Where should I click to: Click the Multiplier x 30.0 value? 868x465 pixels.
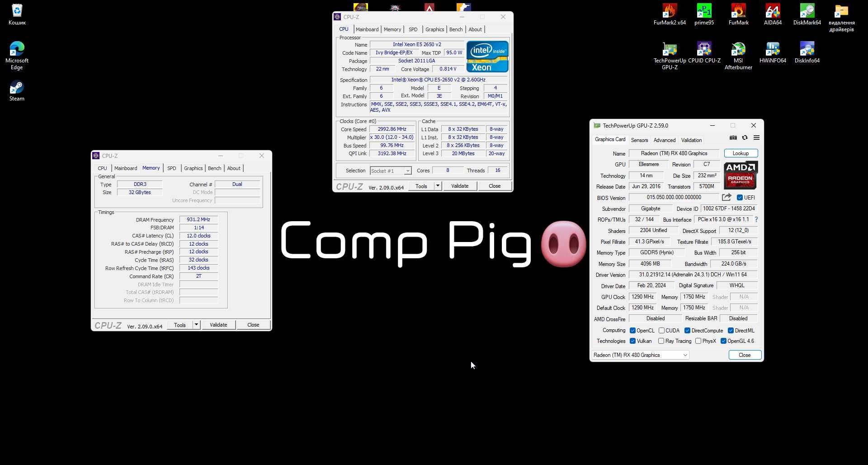tap(392, 137)
